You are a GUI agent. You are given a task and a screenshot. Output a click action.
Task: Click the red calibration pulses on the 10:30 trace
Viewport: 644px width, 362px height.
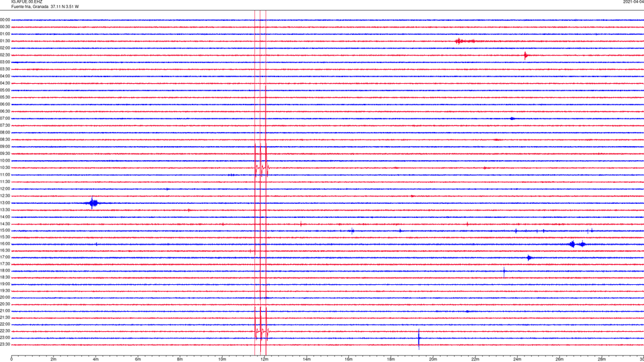pyautogui.click(x=262, y=168)
